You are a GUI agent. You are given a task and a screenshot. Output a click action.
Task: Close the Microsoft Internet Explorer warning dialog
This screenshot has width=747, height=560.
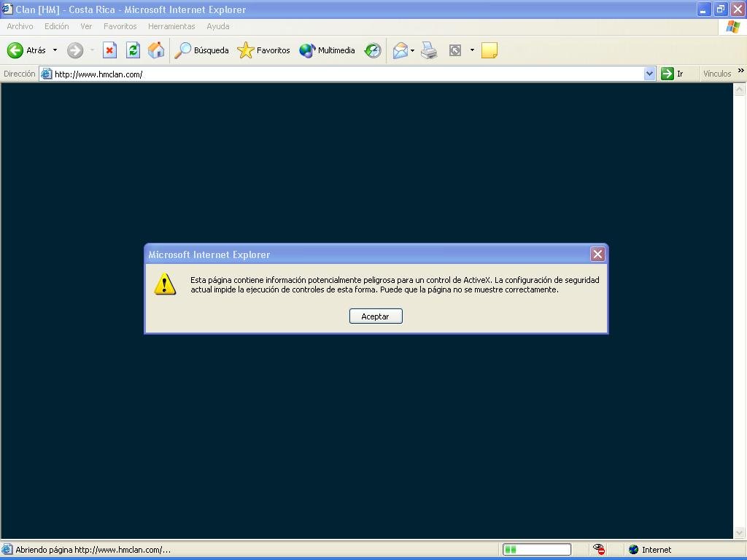[x=597, y=254]
